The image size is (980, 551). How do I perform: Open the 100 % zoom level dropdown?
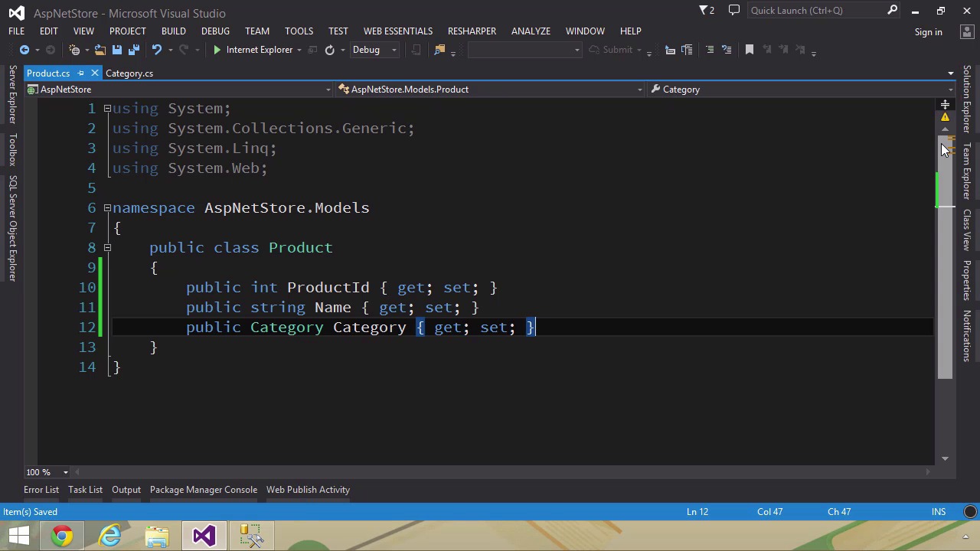click(65, 472)
